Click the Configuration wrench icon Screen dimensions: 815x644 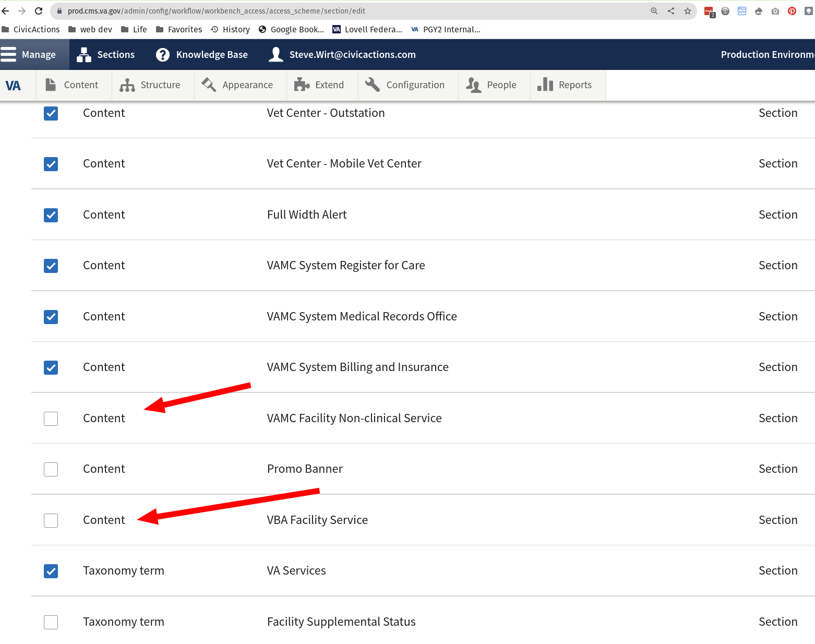[x=373, y=85]
